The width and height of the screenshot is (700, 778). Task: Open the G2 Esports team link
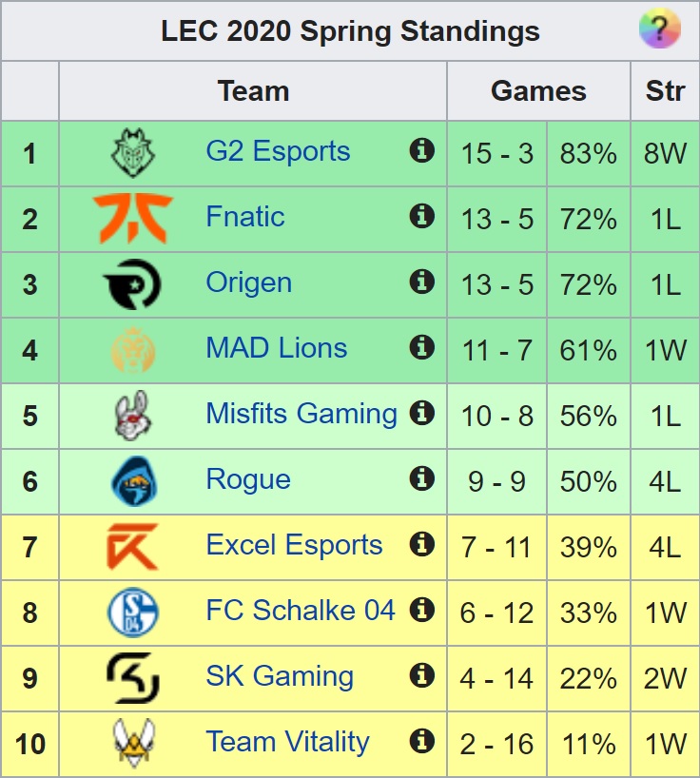278,151
